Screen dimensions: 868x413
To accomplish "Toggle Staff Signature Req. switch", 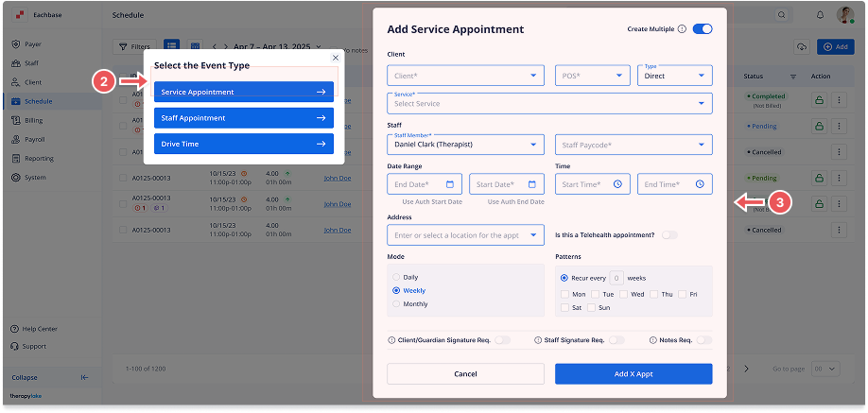I will pyautogui.click(x=616, y=340).
